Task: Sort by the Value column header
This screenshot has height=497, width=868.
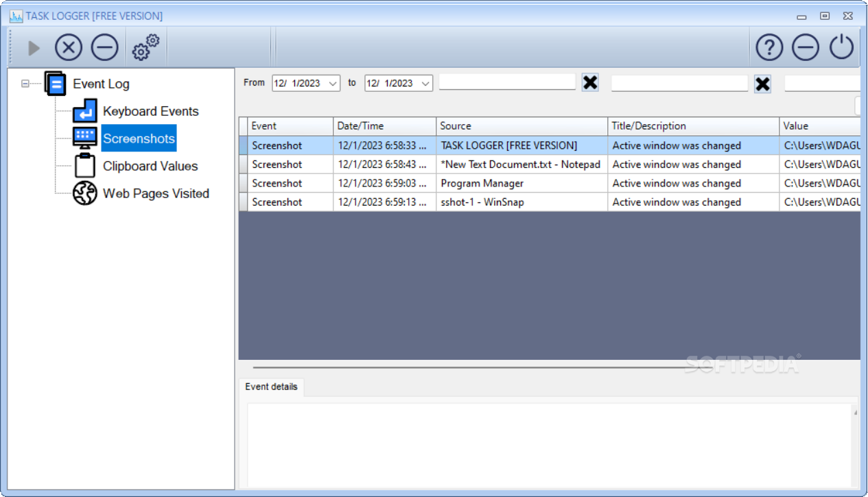Action: 820,126
